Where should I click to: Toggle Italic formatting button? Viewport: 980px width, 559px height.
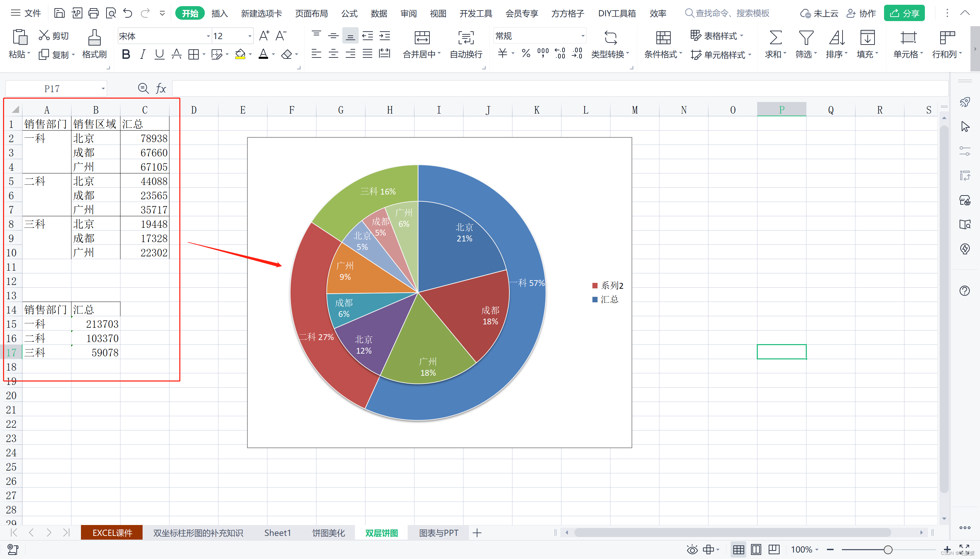pyautogui.click(x=143, y=54)
